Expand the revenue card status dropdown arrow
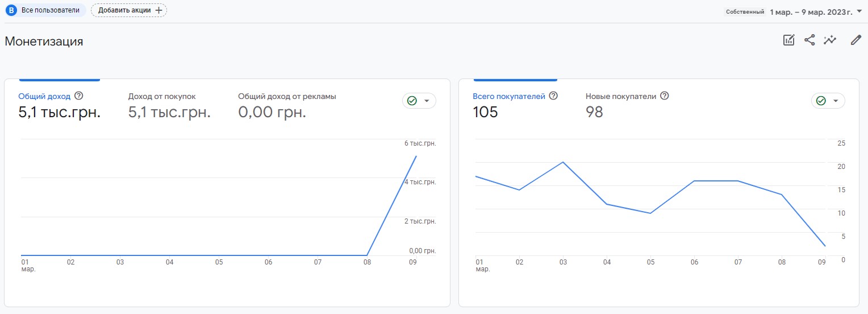 pyautogui.click(x=427, y=101)
